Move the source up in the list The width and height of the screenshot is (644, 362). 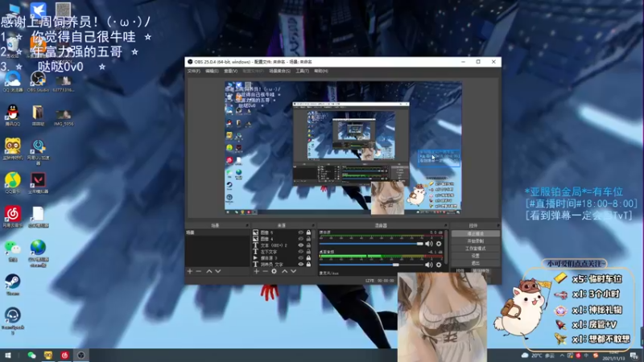pyautogui.click(x=284, y=271)
